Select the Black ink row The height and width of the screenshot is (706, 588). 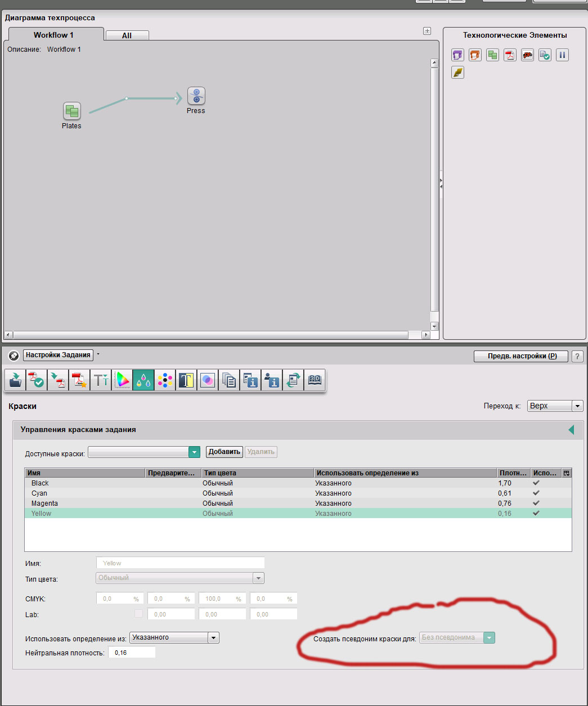tap(298, 483)
